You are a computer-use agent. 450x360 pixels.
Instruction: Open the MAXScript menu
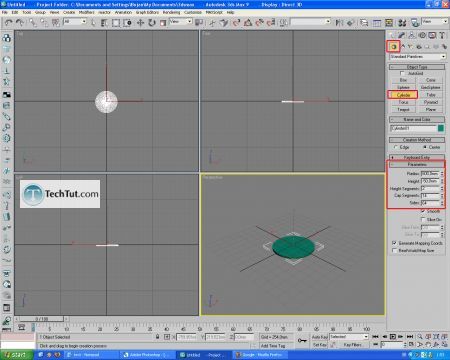[214, 12]
